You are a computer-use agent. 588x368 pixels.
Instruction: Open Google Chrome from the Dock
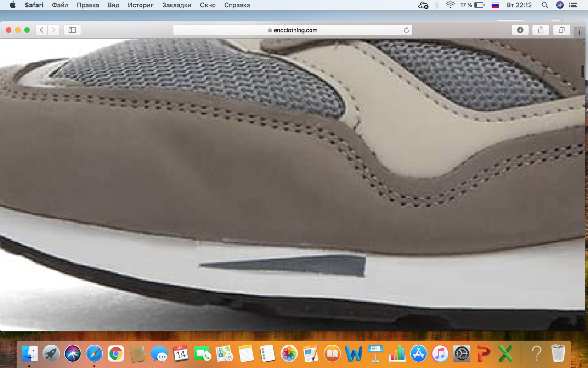pos(116,353)
